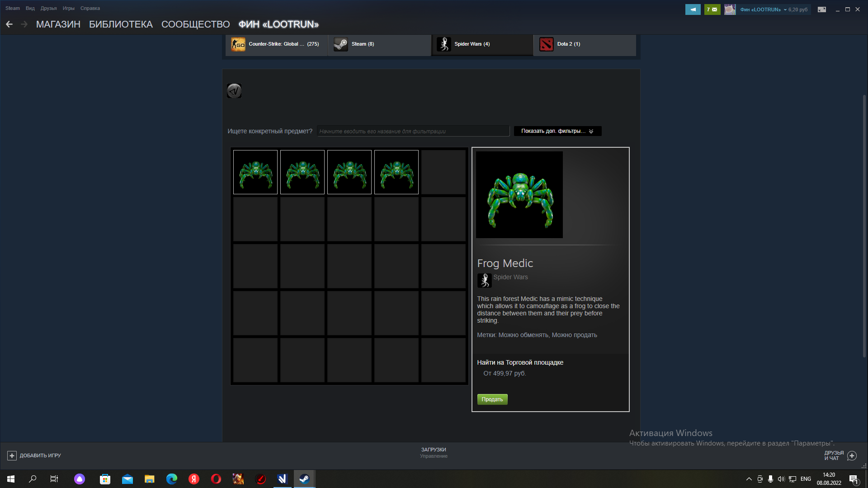Screen dimensions: 868x488
Task: Go to МАГАЗИН section
Action: pos(58,24)
